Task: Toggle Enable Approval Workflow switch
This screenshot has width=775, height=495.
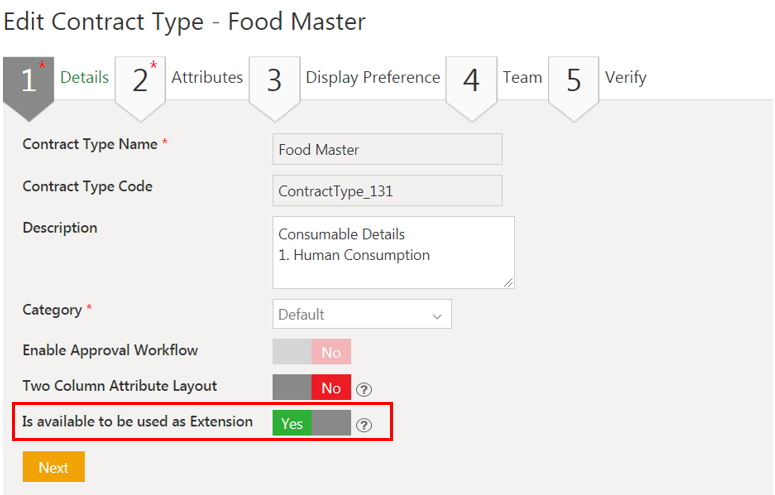Action: click(x=311, y=351)
